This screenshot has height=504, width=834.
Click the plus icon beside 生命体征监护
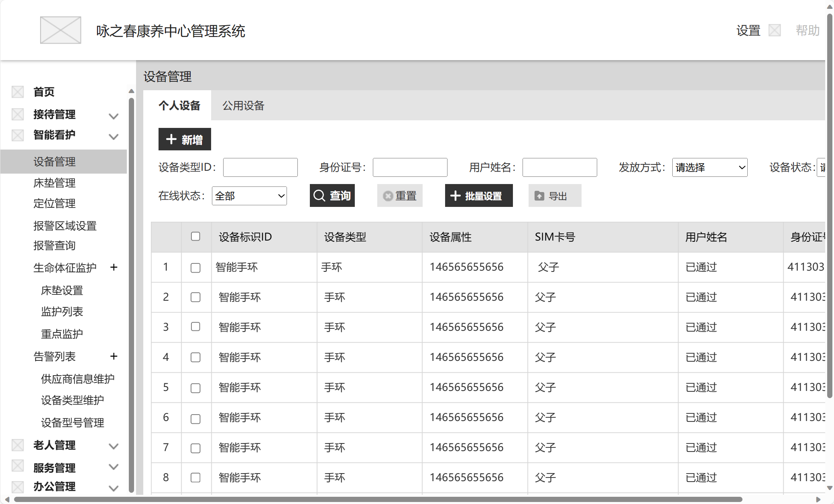114,267
